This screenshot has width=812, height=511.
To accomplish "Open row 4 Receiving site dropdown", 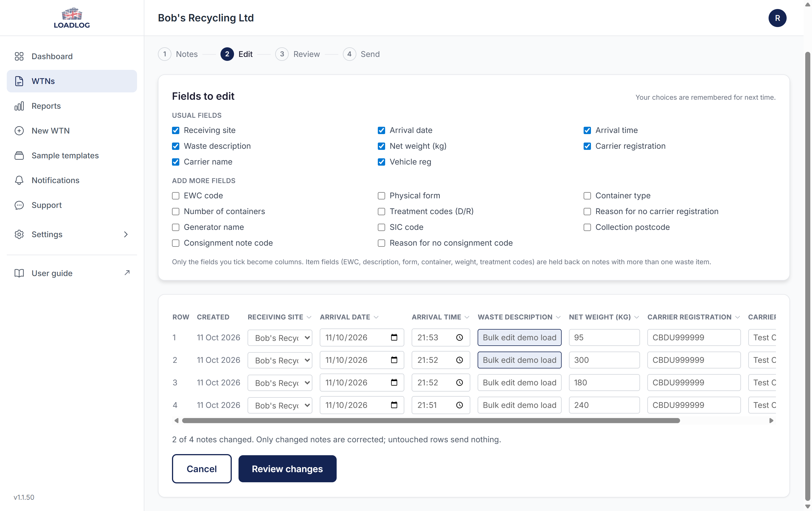I will [280, 405].
